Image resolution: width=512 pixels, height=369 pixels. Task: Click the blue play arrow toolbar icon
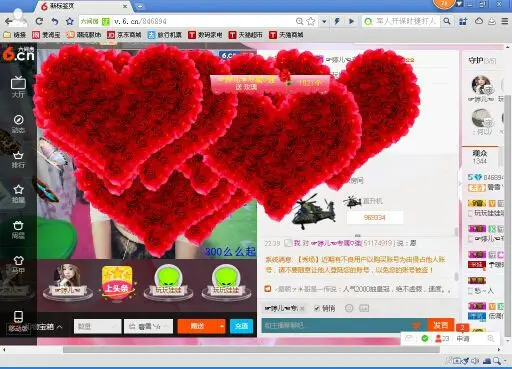(351, 21)
